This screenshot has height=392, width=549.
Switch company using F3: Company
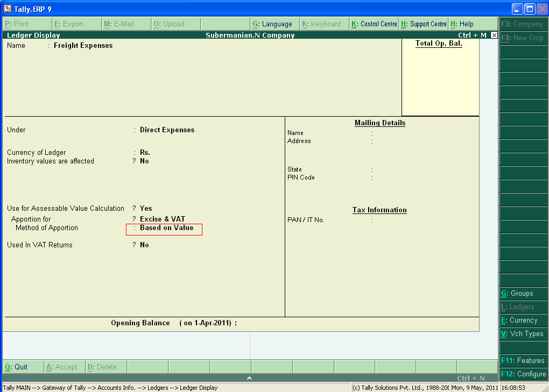pyautogui.click(x=523, y=24)
